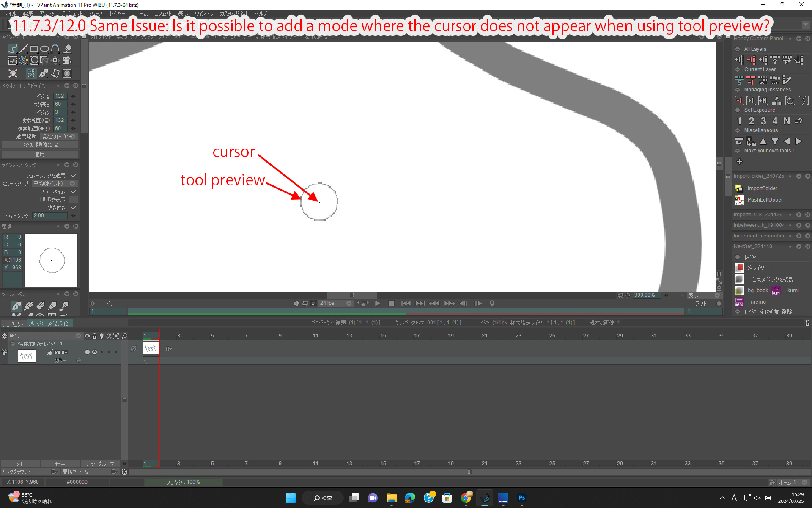812x508 pixels.
Task: Select the transform move tool
Action: click(x=55, y=61)
